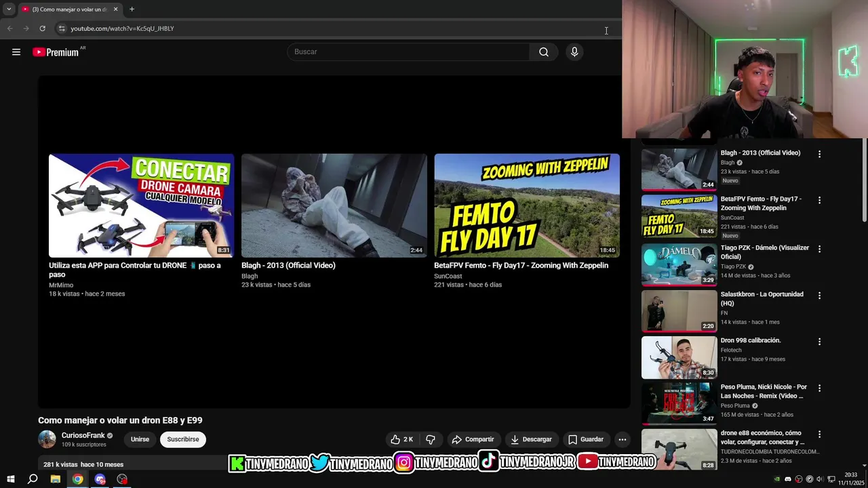
Task: Like the video with thumbs up
Action: point(402,439)
